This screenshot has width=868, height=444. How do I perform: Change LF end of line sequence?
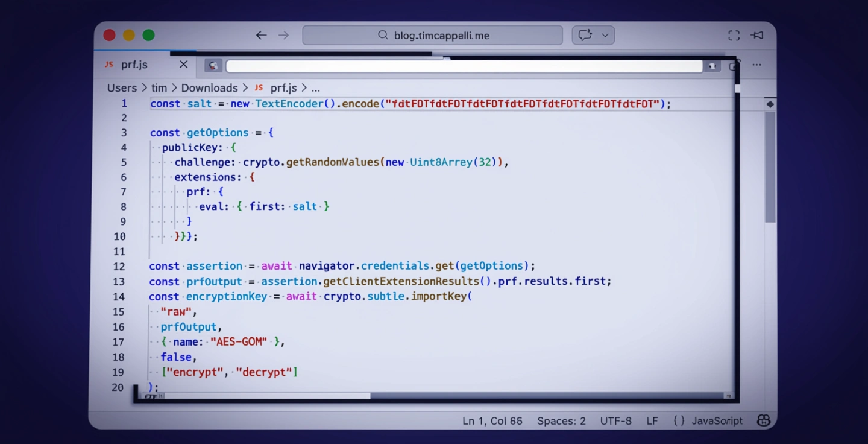(652, 420)
